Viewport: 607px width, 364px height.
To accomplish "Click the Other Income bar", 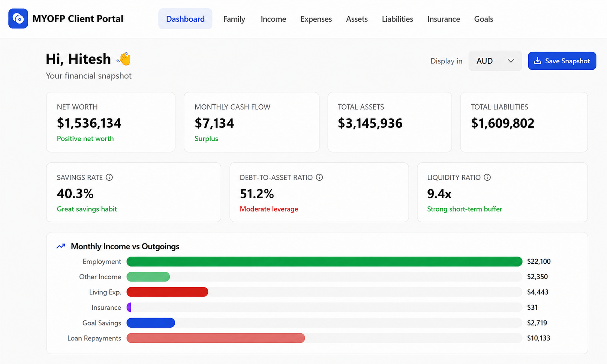I will [x=148, y=277].
